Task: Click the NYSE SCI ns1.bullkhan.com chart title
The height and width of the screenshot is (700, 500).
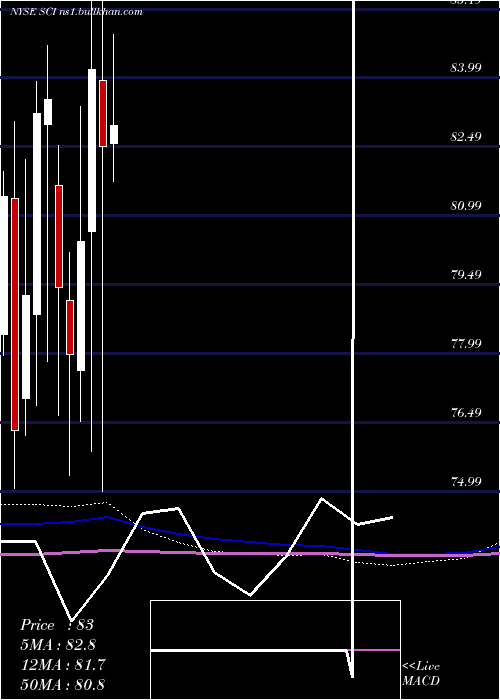Action: click(77, 12)
